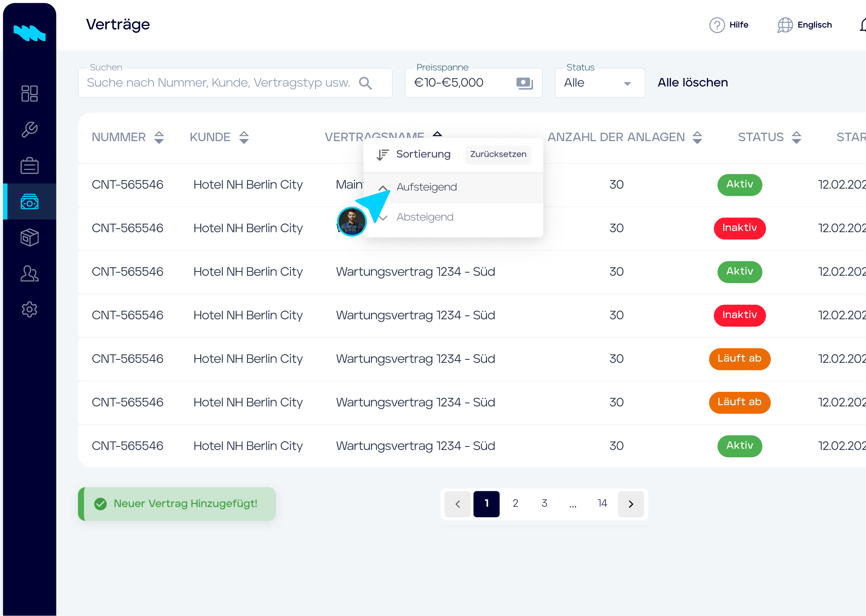This screenshot has height=616, width=866.
Task: Click the Hilfe question mark icon
Action: [x=717, y=25]
